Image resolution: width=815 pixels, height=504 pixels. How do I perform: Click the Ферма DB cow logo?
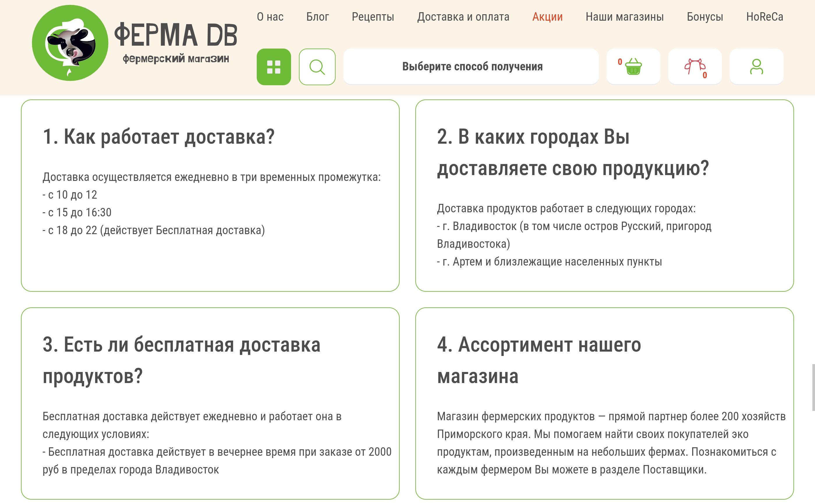[x=70, y=43]
